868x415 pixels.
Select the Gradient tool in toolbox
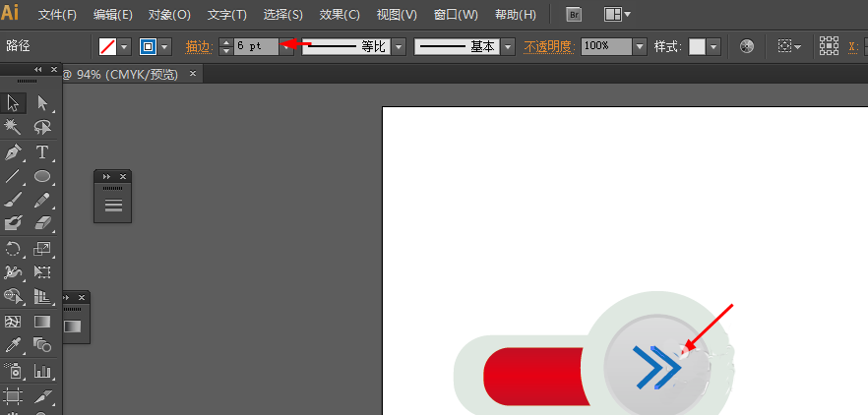click(x=42, y=322)
